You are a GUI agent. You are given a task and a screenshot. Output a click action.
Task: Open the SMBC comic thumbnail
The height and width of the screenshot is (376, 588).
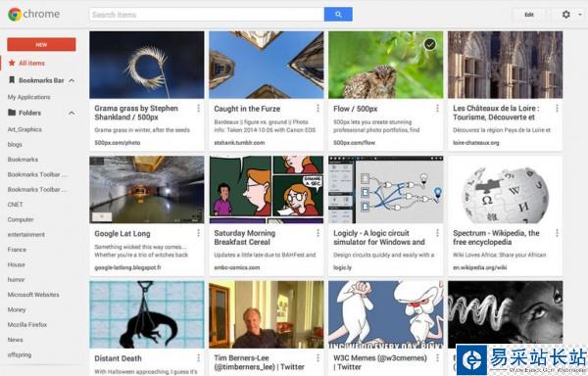click(267, 190)
